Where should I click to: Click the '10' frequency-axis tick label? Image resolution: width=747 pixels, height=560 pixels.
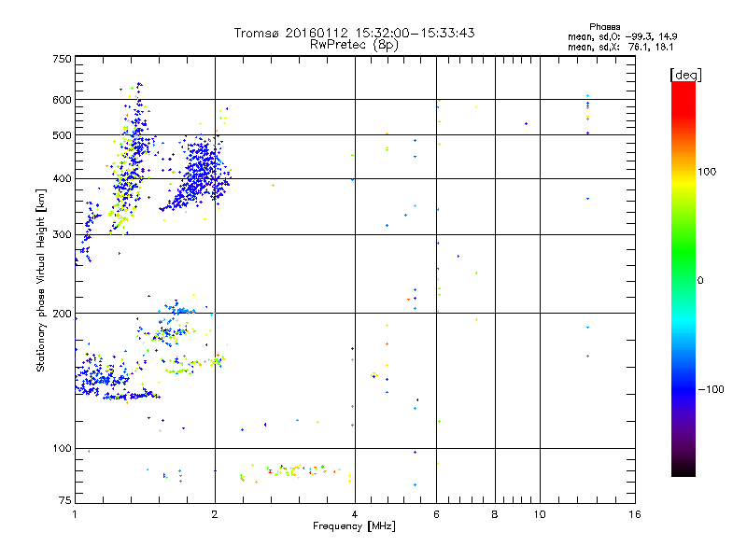[x=540, y=514]
